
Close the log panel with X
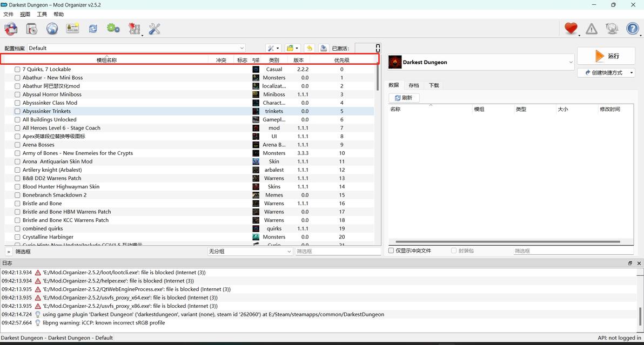coord(639,263)
